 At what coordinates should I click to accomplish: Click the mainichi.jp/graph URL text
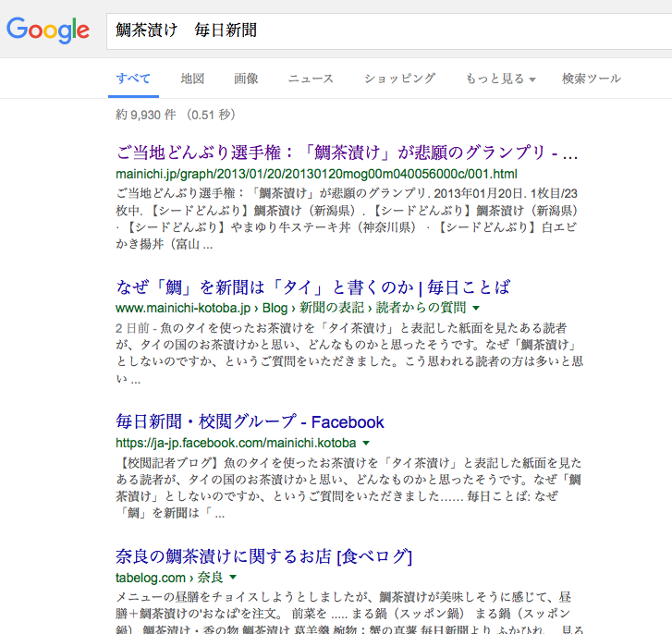click(316, 174)
